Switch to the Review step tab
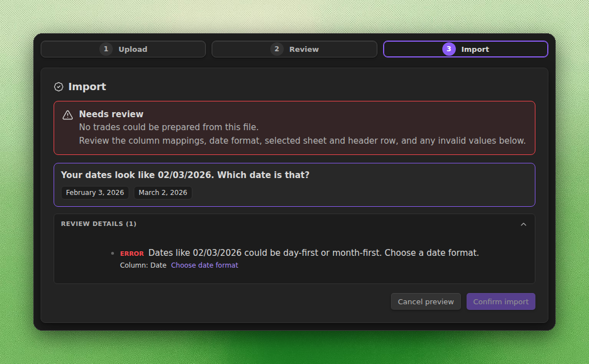Viewport: 589px width, 364px height. pos(294,49)
